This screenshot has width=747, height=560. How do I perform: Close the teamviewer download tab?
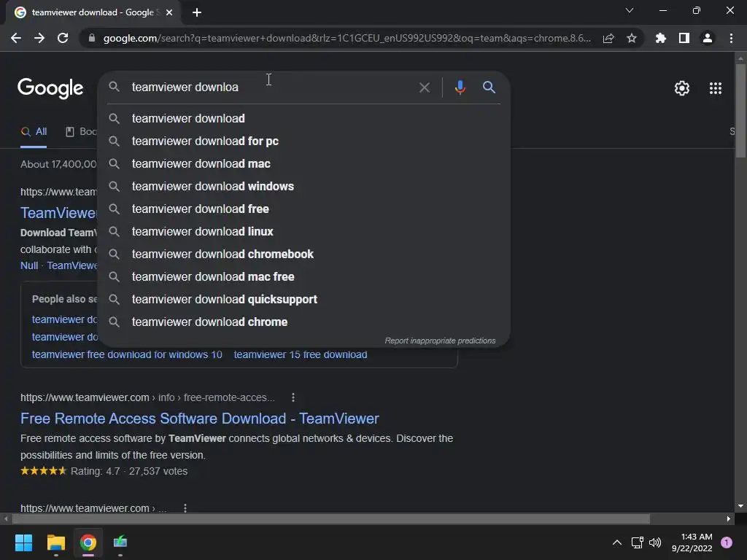[169, 12]
